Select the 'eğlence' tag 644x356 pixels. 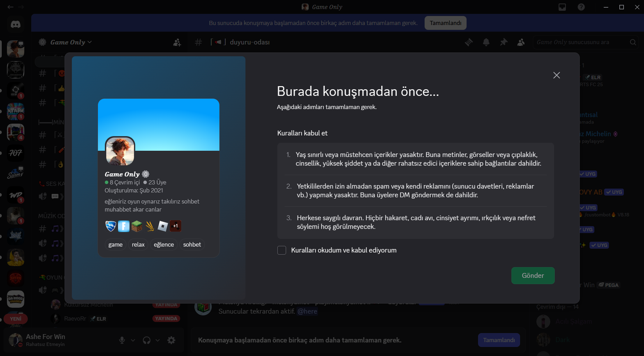click(164, 245)
